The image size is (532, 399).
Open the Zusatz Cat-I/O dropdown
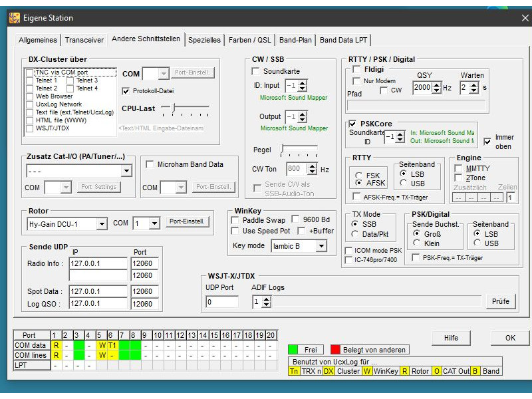click(x=126, y=172)
